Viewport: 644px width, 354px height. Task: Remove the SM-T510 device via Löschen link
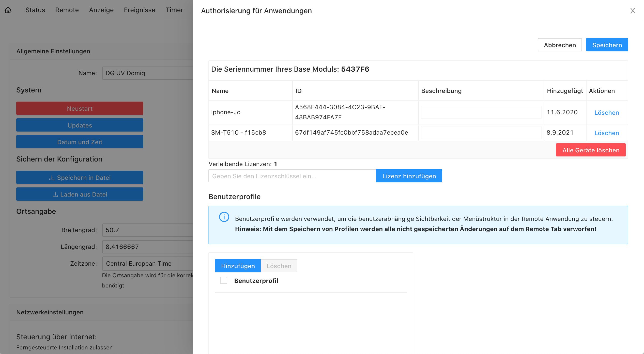point(606,133)
